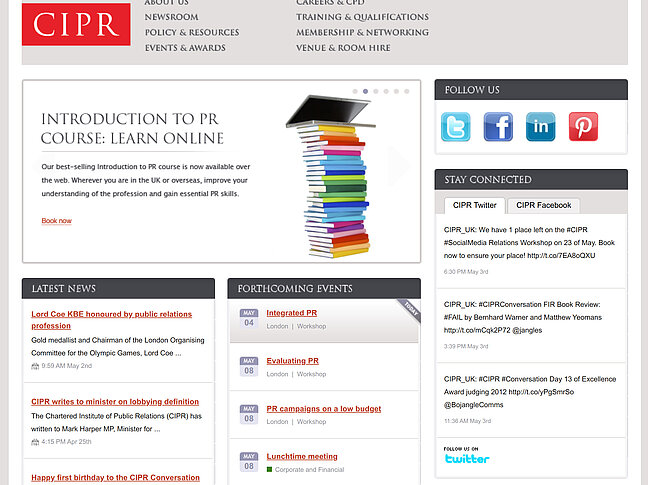Click the Follow us on Twitter badge
This screenshot has height=485, width=648.
pos(467,455)
